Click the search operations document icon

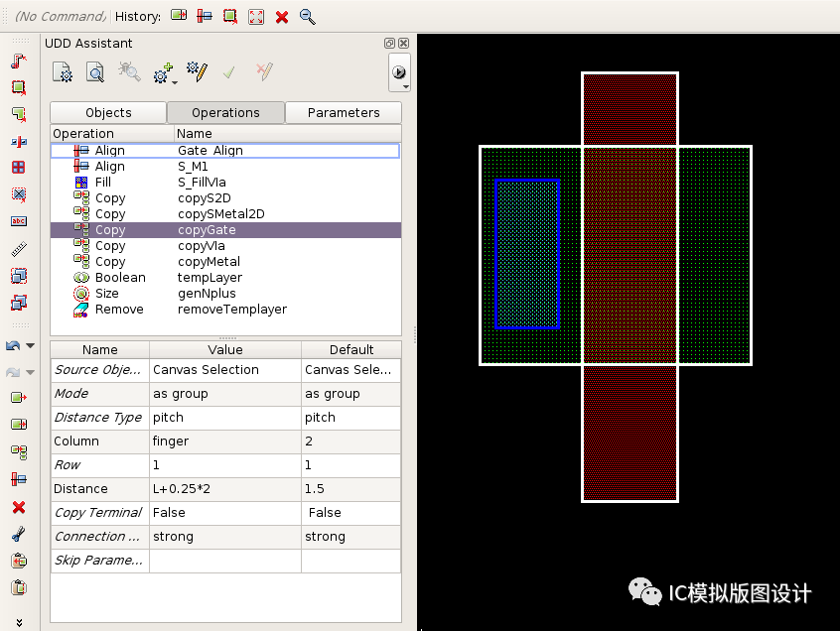(93, 72)
